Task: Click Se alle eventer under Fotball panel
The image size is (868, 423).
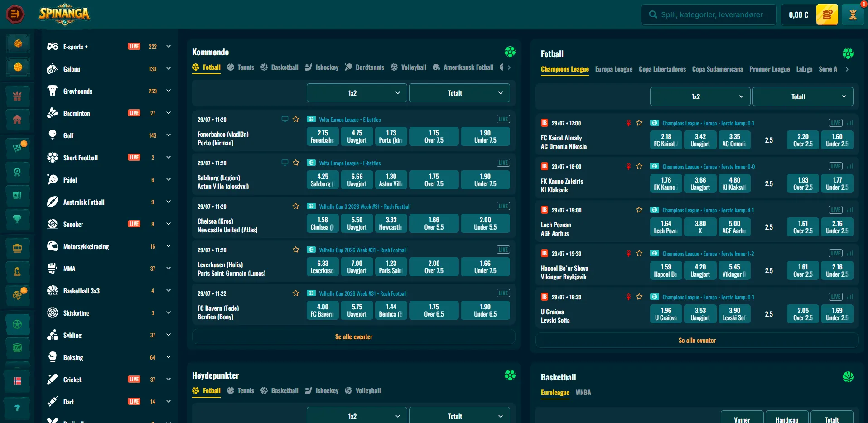Action: pos(697,341)
